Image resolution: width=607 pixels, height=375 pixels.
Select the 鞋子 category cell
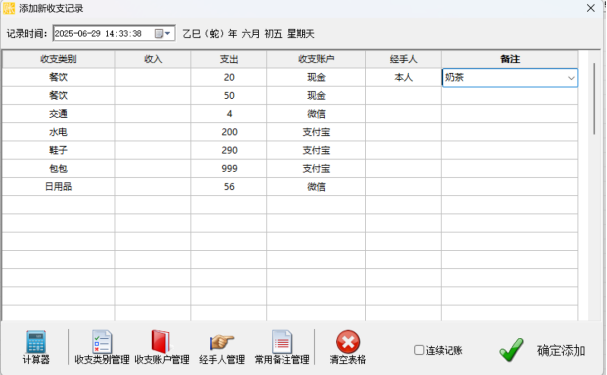[58, 150]
